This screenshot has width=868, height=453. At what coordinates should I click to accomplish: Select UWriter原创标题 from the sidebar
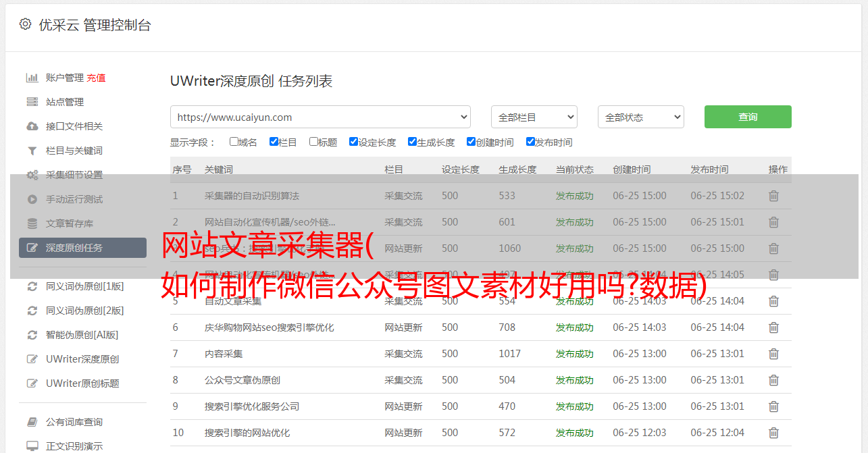pyautogui.click(x=82, y=383)
